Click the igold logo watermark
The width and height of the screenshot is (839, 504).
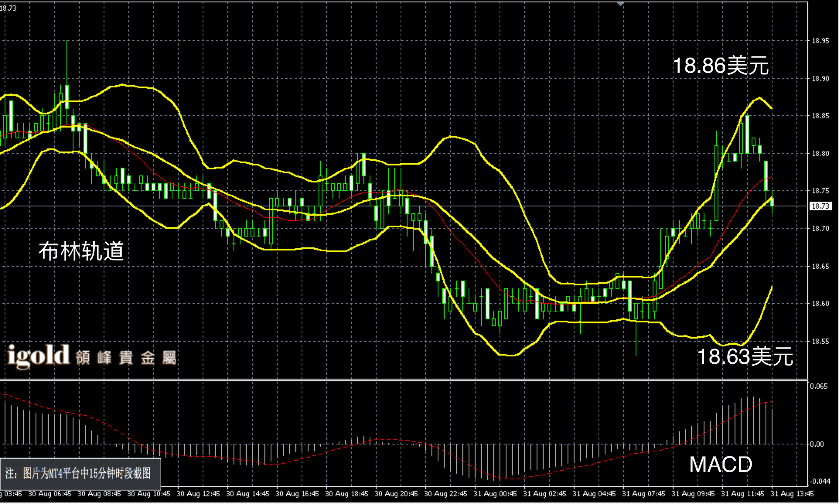point(38,356)
